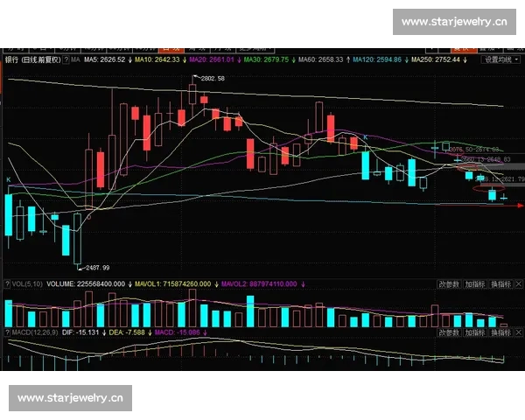This screenshot has height=420, width=525.
Task: Click 换指标 in the VOL panel
Action: tap(500, 284)
